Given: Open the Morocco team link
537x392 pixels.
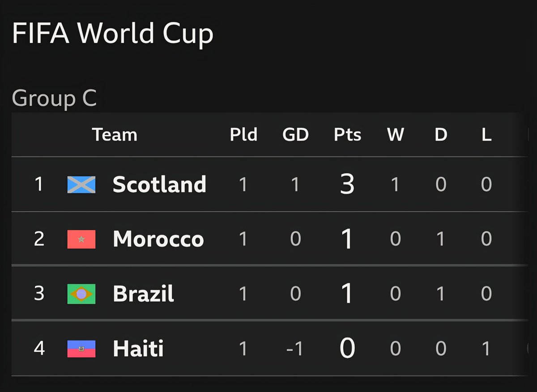Looking at the screenshot, I should point(158,239).
